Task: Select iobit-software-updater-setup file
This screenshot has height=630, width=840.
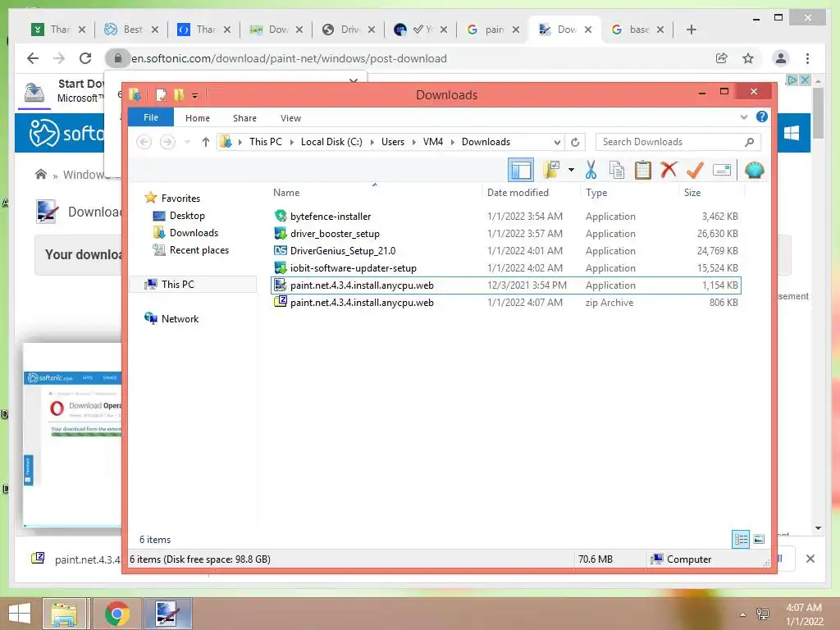Action: click(353, 268)
